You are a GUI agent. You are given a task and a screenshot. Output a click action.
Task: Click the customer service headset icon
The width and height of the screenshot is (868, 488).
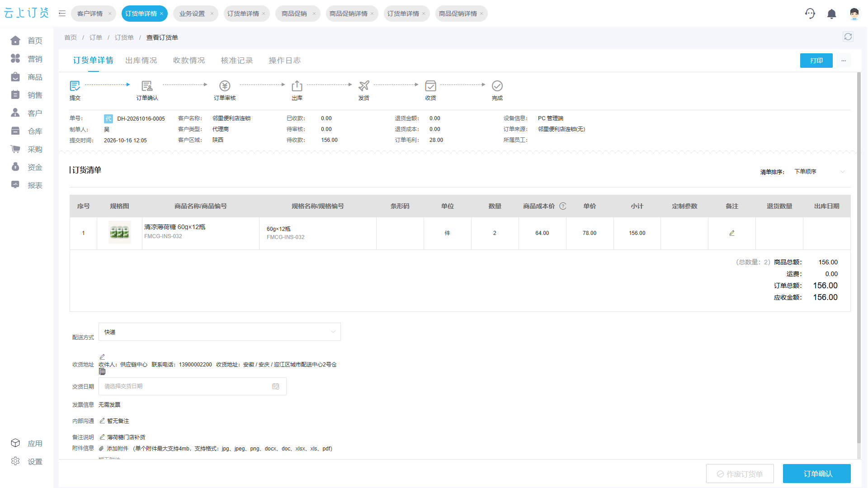click(810, 14)
